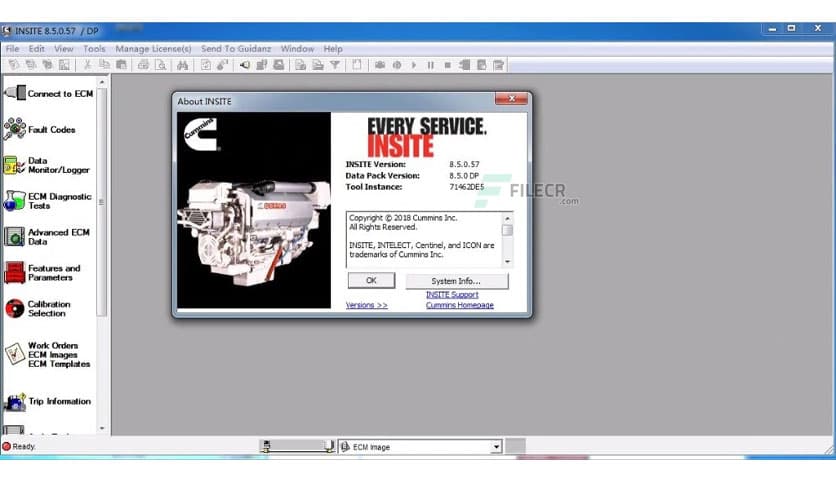Click the Find binoculars toolbar icon
Viewport: 836px width, 484px height.
182,65
